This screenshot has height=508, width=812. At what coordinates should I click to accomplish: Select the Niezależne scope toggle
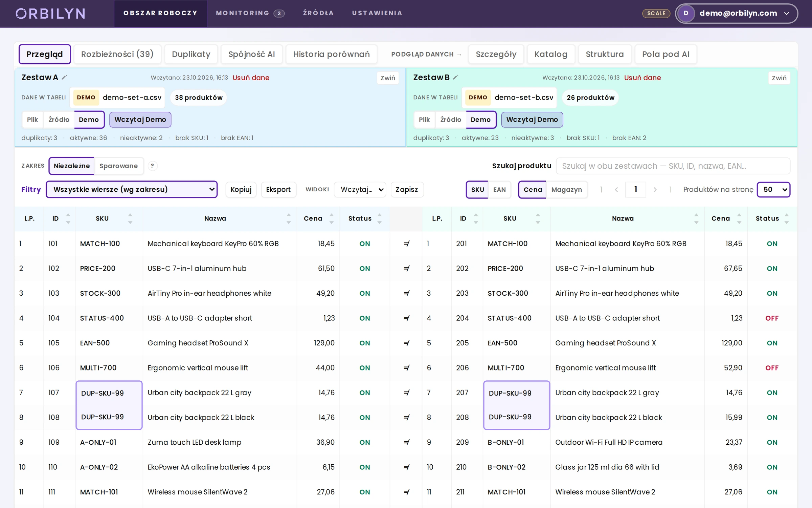[72, 166]
